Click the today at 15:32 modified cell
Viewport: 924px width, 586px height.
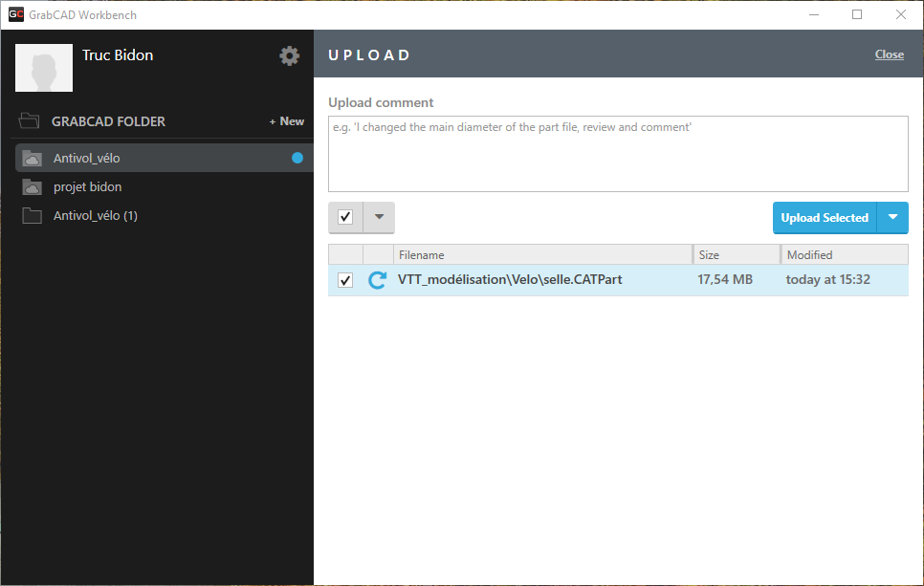pos(828,280)
